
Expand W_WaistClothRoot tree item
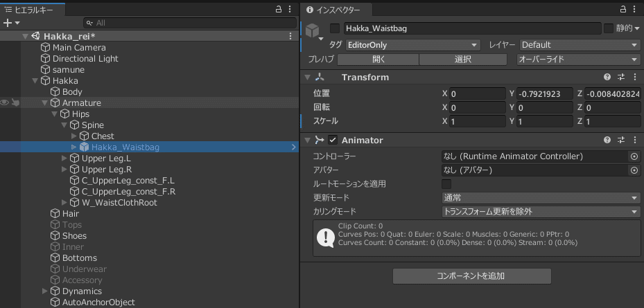point(64,203)
